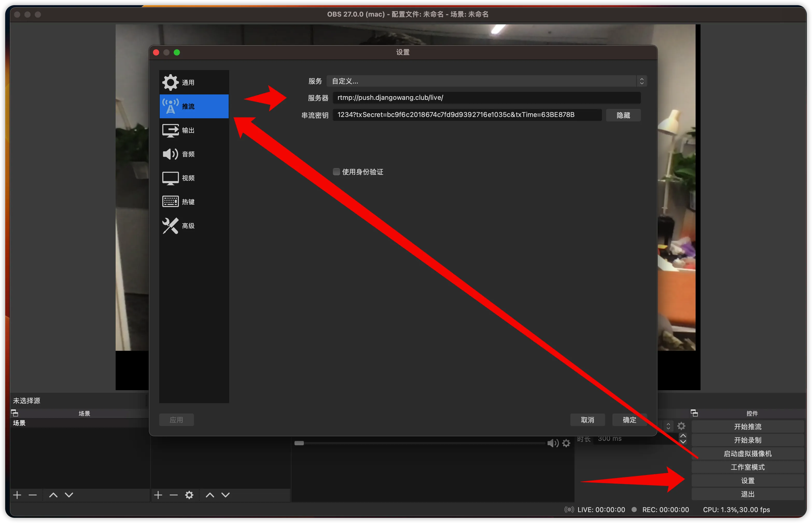
Task: Click the 未选择源 label
Action: (x=26, y=401)
